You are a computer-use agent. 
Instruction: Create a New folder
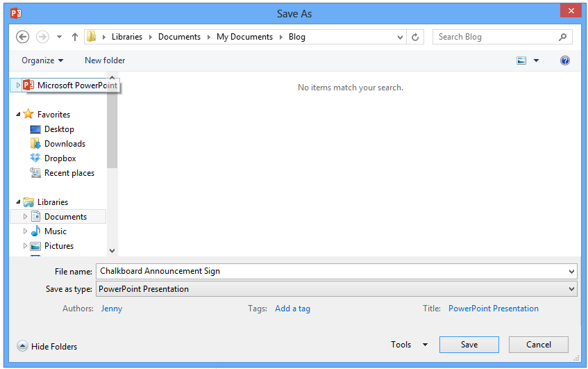pos(105,60)
